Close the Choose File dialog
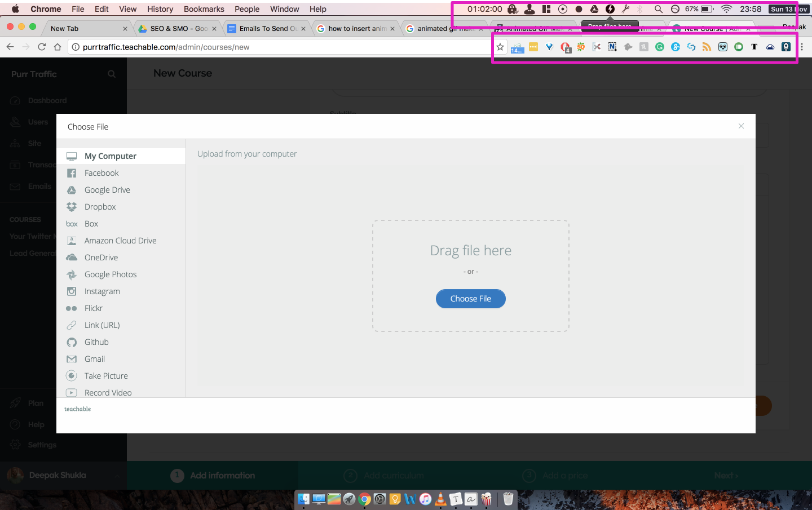The image size is (812, 510). coord(741,126)
